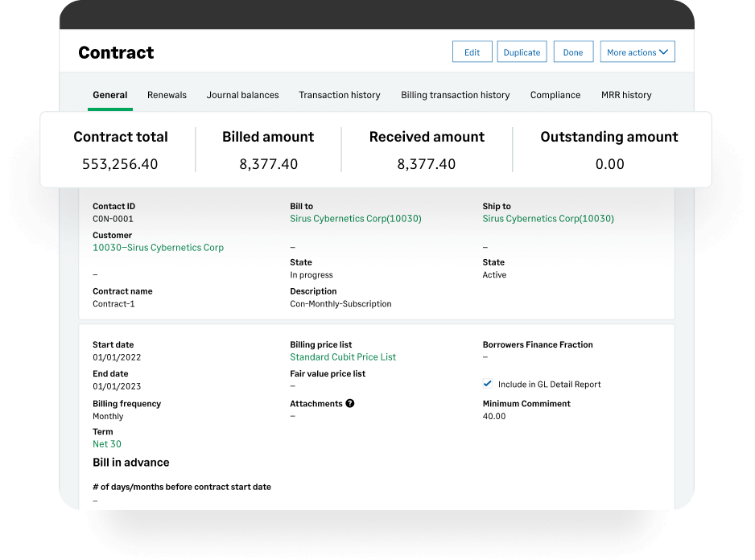755x560 pixels.
Task: Click the Done button
Action: 573,51
